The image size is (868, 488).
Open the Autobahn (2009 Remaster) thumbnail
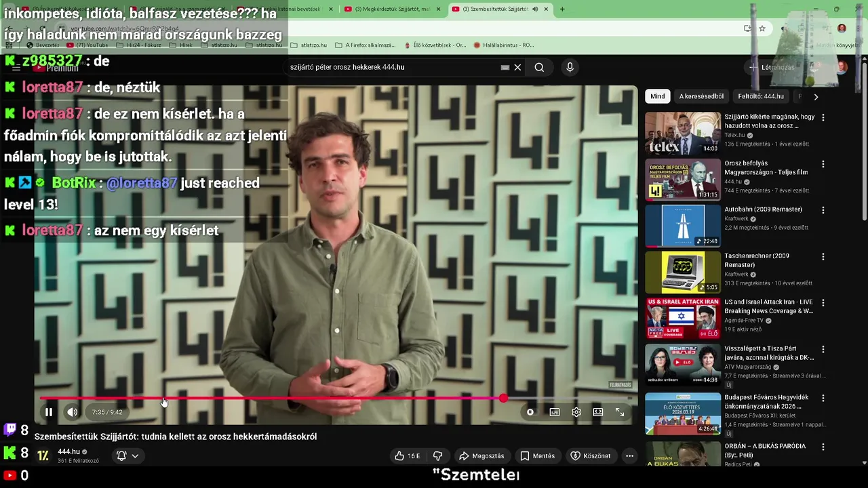(683, 226)
